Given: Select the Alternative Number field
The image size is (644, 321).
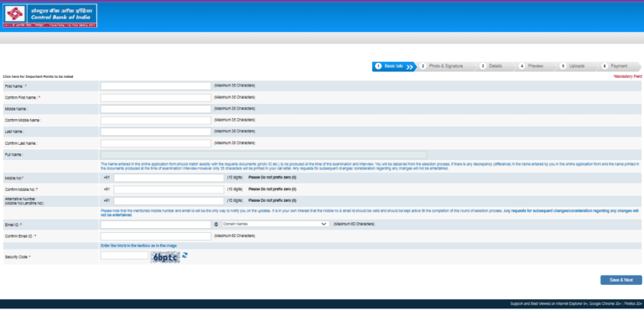Looking at the screenshot, I should pos(169,201).
